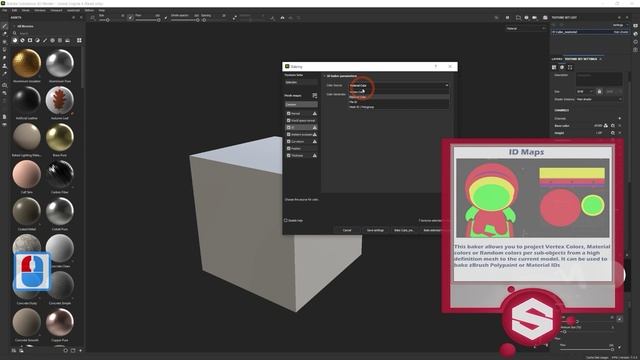640x360 pixels.
Task: Select the Smudge tool
Action: [x=4, y=58]
